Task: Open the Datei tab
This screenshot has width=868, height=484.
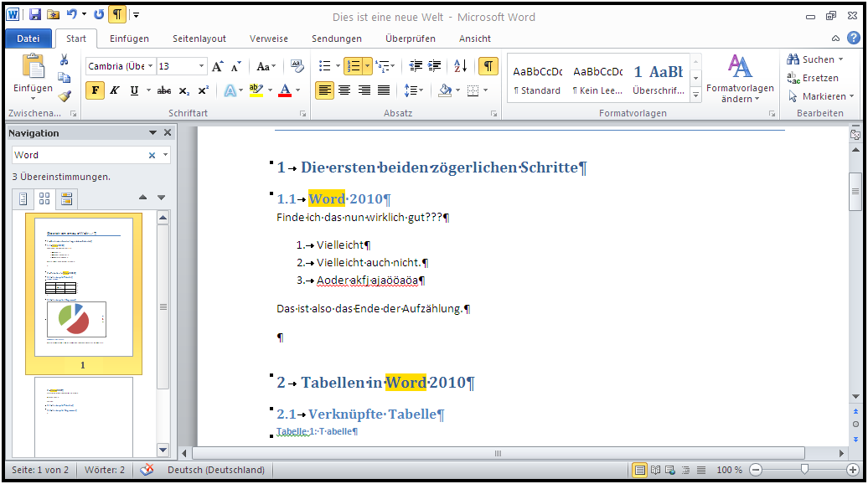Action: pyautogui.click(x=28, y=39)
